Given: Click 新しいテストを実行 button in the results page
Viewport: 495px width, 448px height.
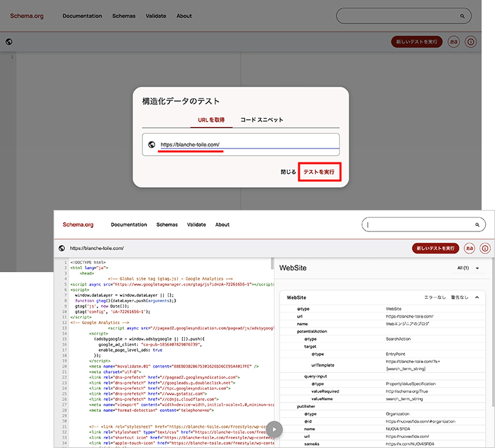Looking at the screenshot, I should click(x=435, y=248).
